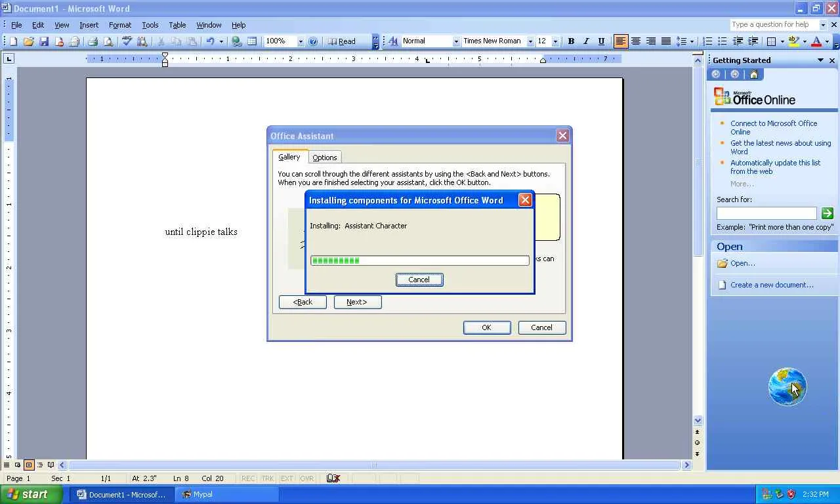
Task: Open Microsoft Office Word Help icon
Action: tap(313, 41)
